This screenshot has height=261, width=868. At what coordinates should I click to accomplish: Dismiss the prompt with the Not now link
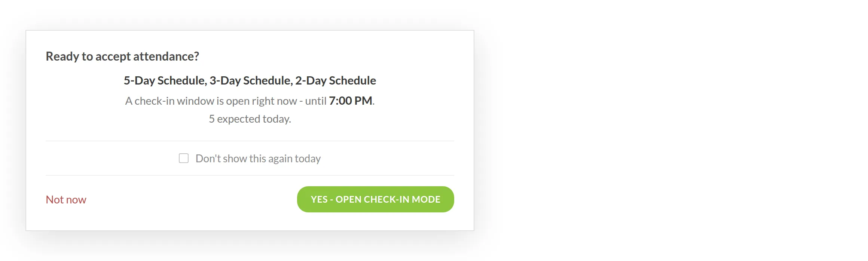tap(66, 200)
